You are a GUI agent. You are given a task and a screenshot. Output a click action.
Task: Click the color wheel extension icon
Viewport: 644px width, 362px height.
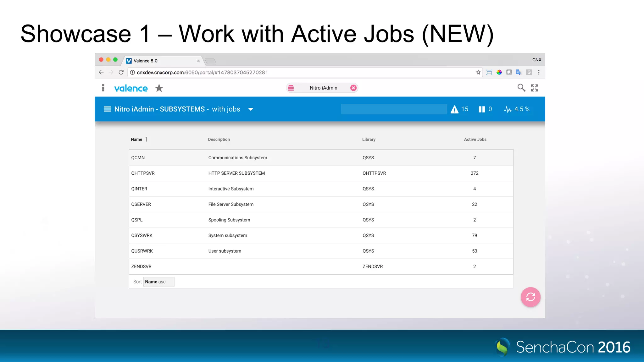pos(499,72)
